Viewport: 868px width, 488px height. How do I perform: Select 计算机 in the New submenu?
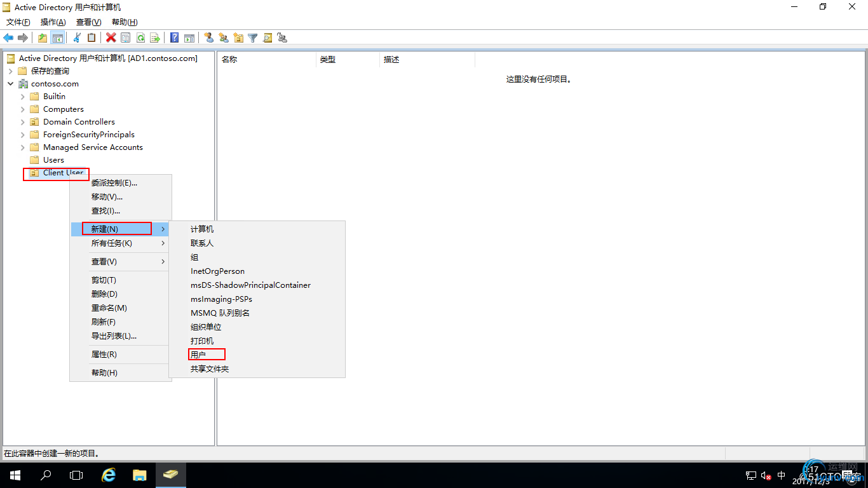(x=257, y=229)
